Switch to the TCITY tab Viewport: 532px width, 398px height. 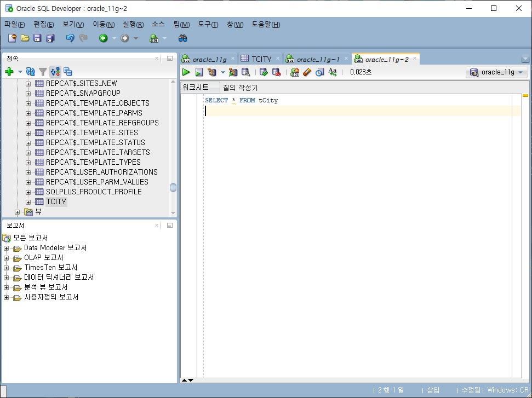click(261, 59)
